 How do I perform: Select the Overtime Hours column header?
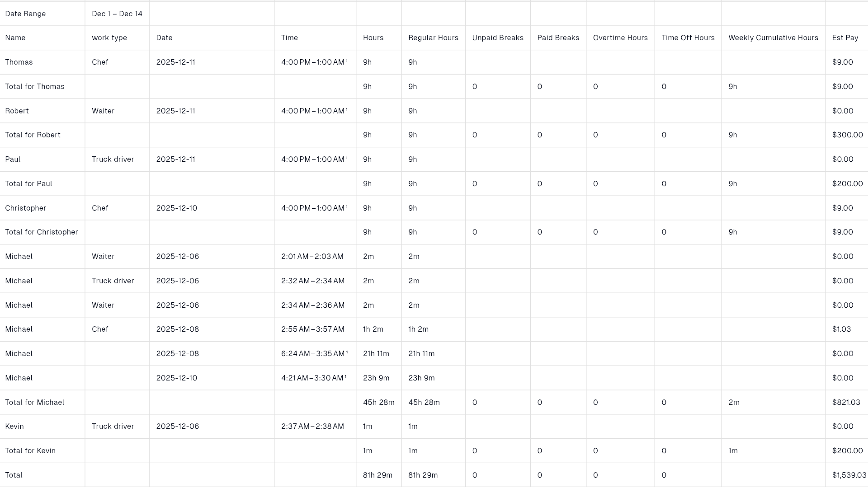[620, 38]
